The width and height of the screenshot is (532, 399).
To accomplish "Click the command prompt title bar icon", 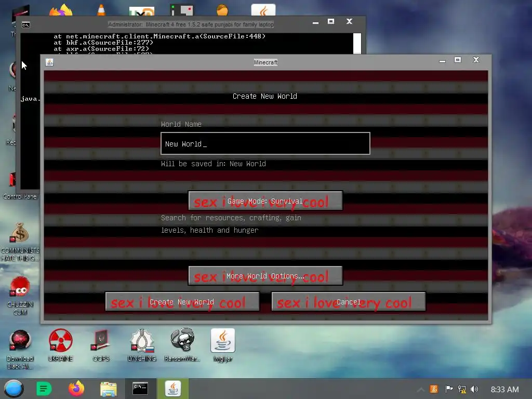I will coord(26,25).
